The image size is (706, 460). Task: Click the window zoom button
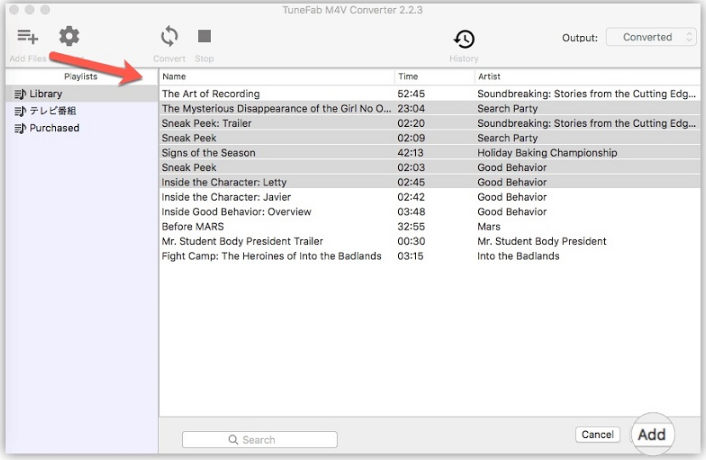[45, 9]
